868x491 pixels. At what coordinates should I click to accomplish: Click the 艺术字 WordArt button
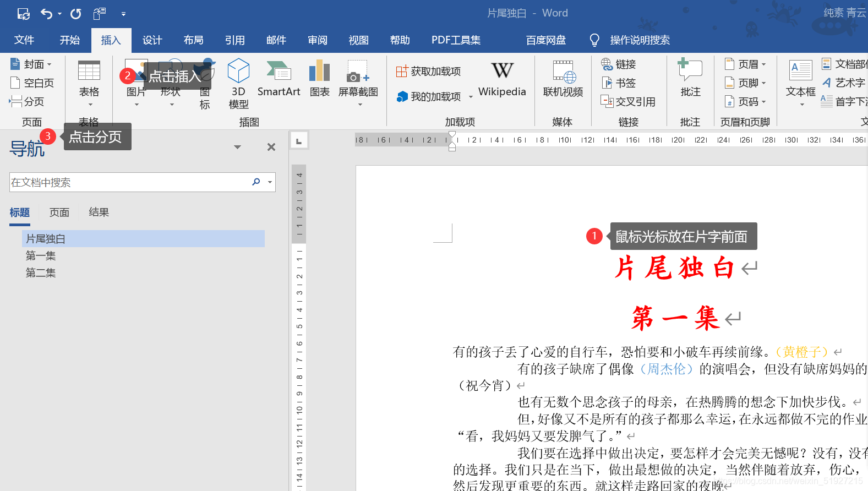point(844,83)
